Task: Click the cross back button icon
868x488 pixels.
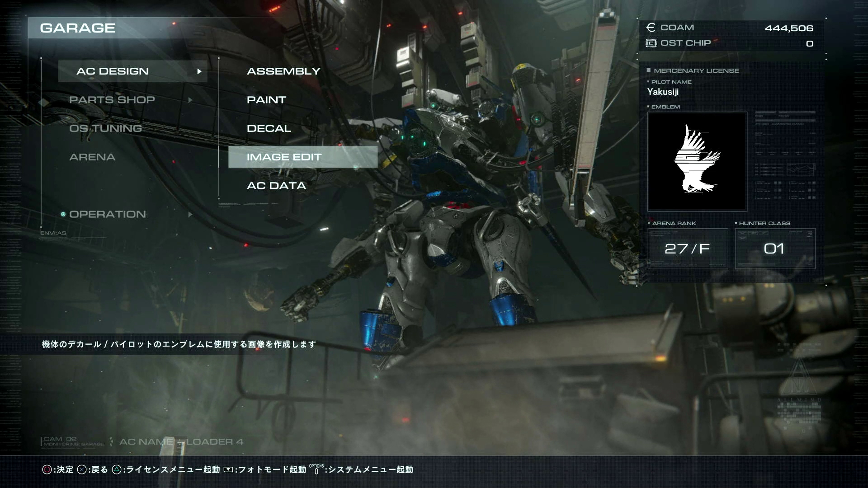Action: tap(82, 469)
